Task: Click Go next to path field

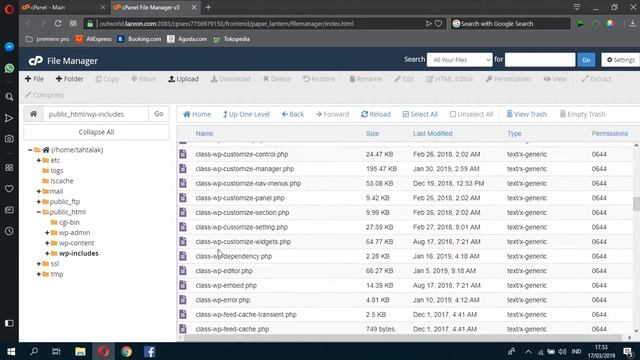Action: 159,114
